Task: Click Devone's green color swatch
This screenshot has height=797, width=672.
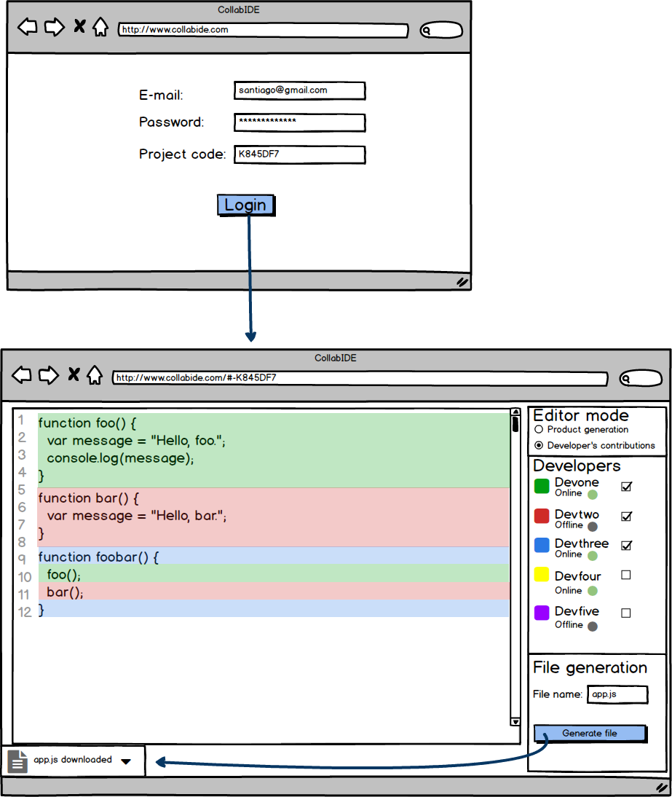Action: pyautogui.click(x=542, y=486)
